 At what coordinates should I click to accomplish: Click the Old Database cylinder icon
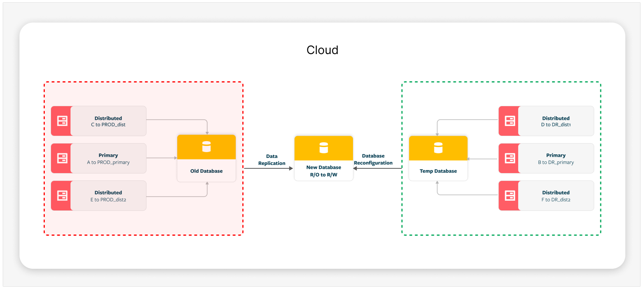click(x=206, y=147)
